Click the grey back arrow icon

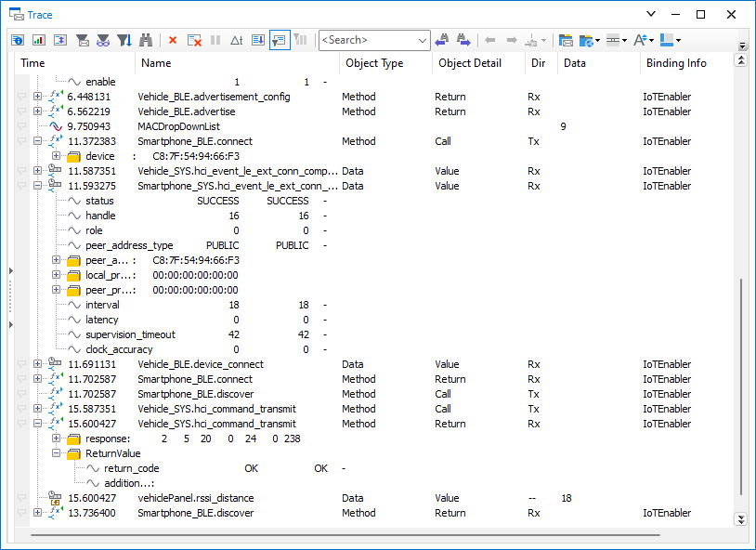click(x=490, y=40)
